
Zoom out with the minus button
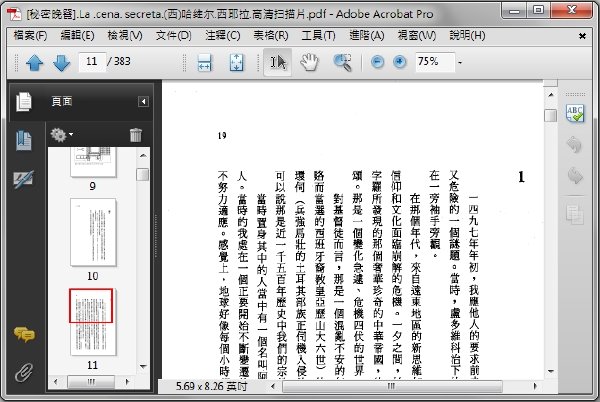tap(377, 62)
